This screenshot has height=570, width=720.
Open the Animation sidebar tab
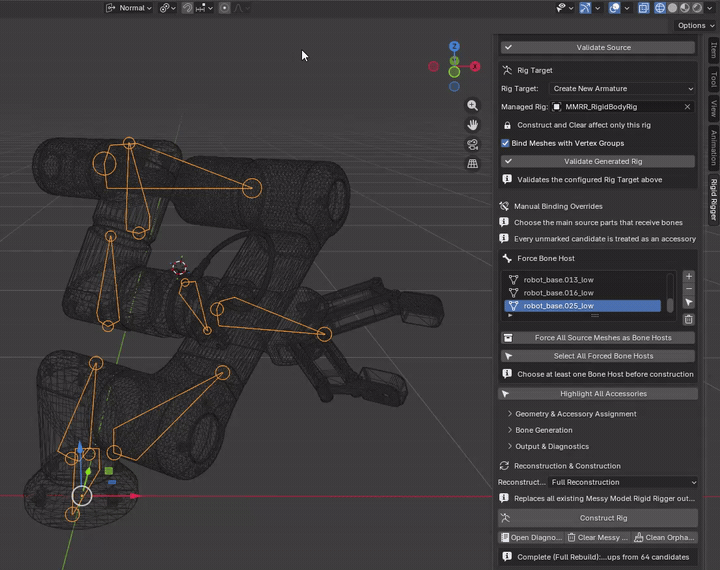click(714, 147)
